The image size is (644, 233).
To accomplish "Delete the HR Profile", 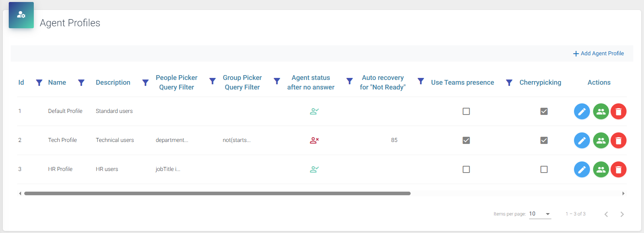I will pyautogui.click(x=618, y=169).
